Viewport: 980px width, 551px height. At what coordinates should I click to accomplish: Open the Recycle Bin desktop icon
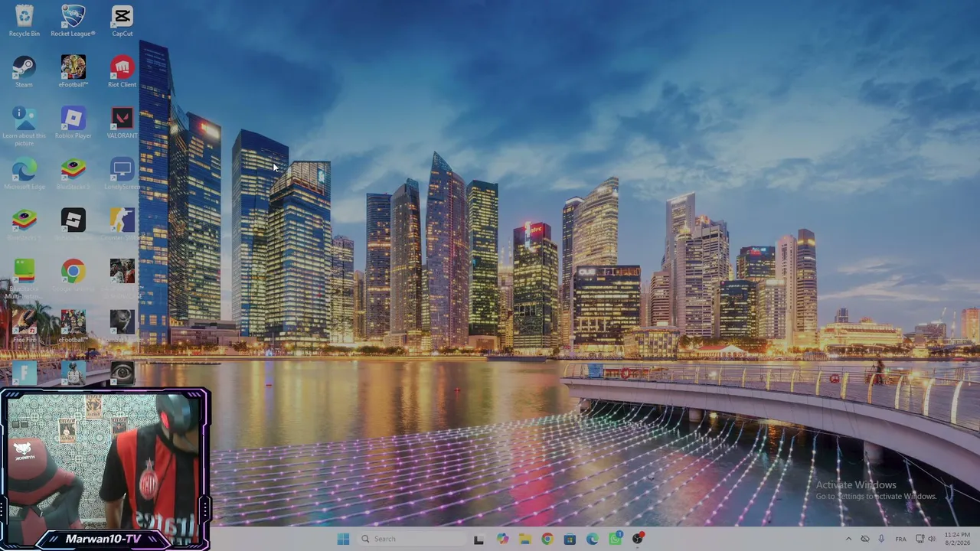pyautogui.click(x=24, y=21)
